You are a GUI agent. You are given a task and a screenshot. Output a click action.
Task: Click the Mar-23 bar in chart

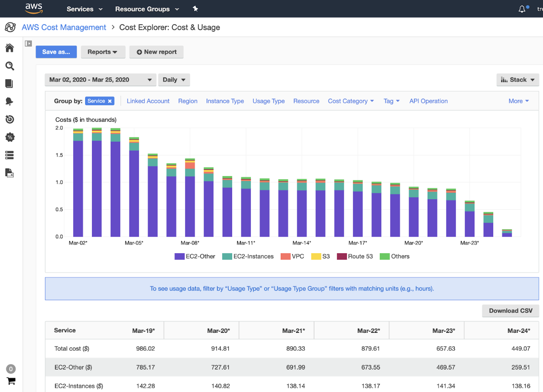point(470,219)
